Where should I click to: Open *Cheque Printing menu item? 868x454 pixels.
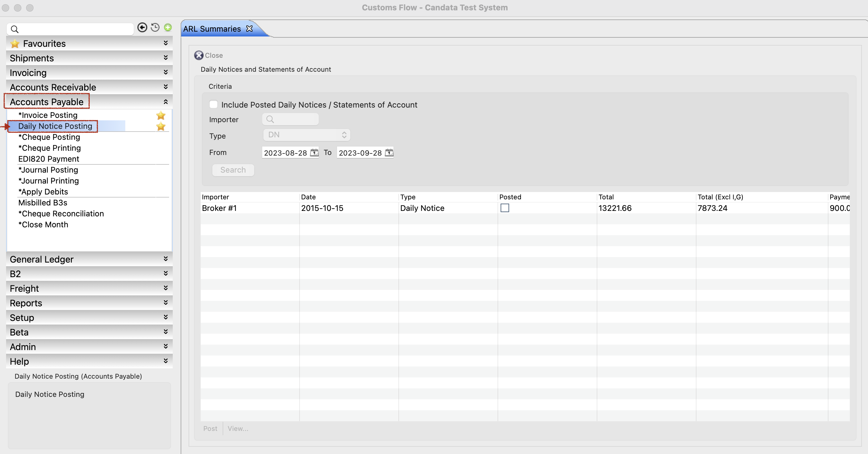(50, 148)
